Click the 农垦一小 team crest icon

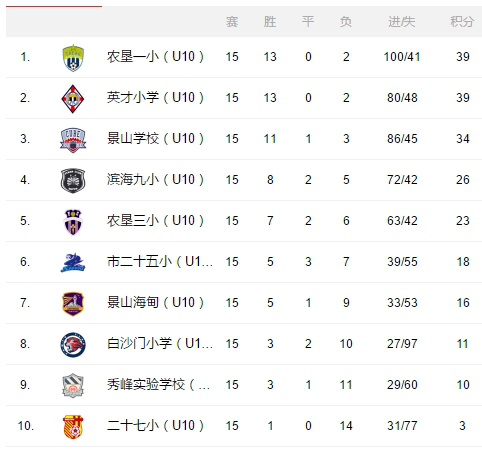pos(73,58)
